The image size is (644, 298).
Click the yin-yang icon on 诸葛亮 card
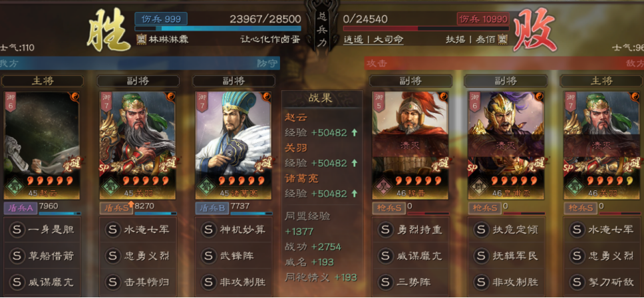265,96
